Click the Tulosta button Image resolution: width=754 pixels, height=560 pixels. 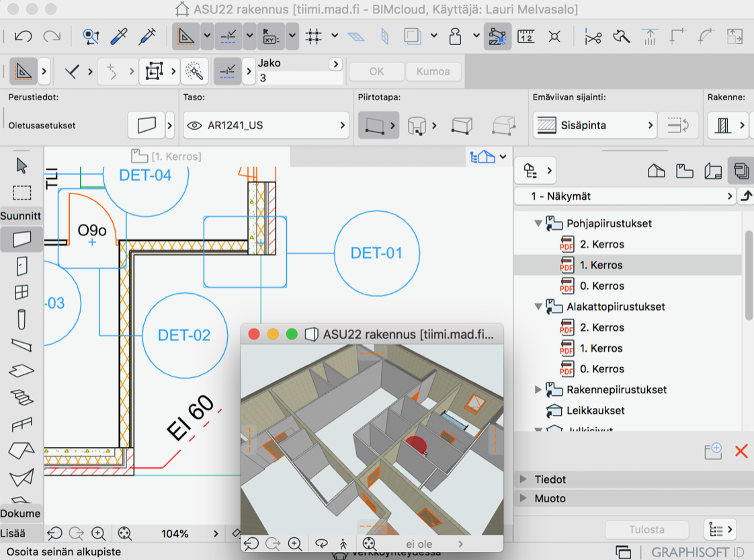(x=646, y=530)
